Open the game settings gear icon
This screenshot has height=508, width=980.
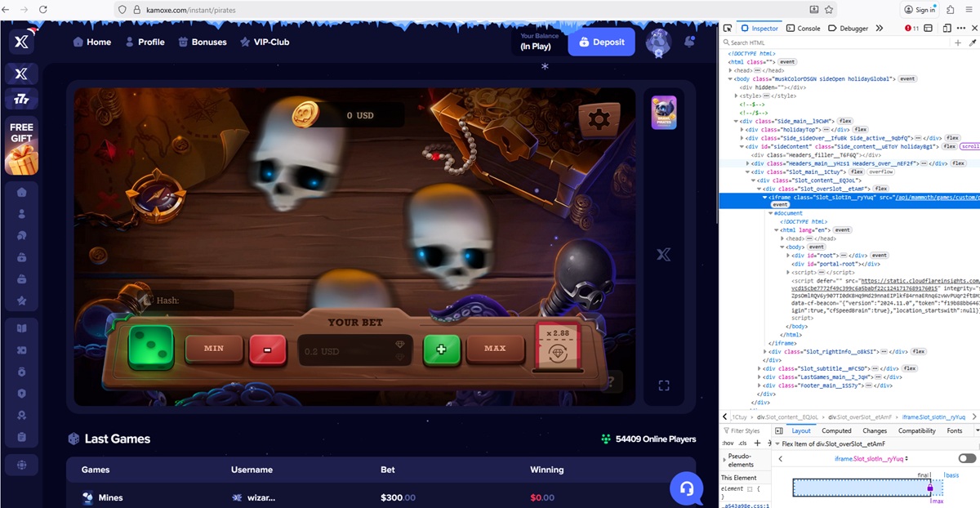pyautogui.click(x=599, y=119)
